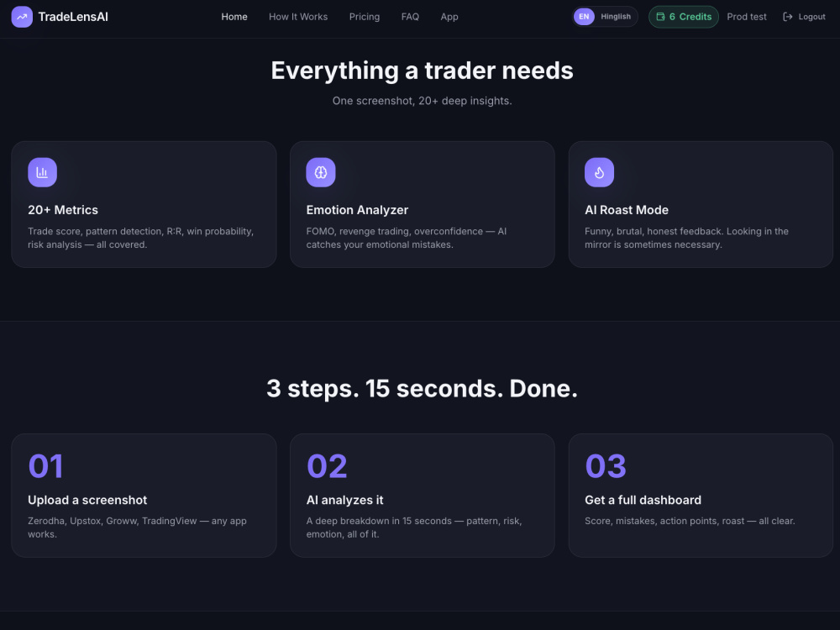Image resolution: width=840 pixels, height=630 pixels.
Task: Click the 'Zerodha, Upstox, Groww' description
Action: (x=137, y=528)
